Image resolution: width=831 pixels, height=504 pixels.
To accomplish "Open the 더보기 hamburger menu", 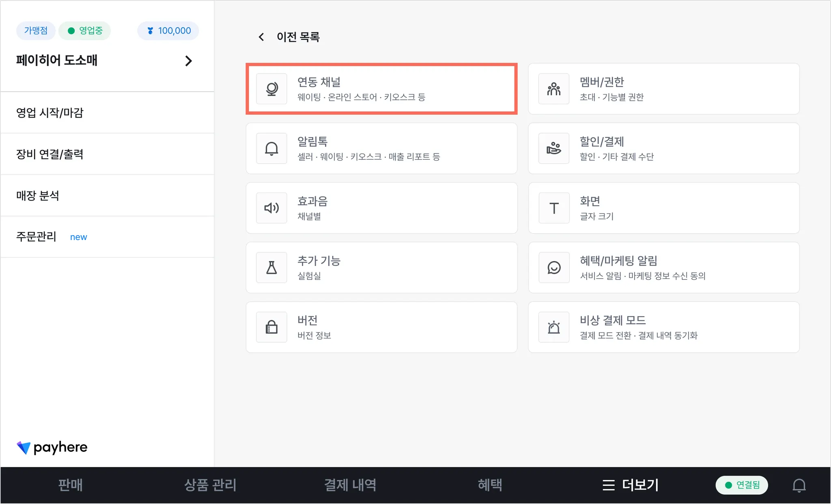I will pyautogui.click(x=630, y=485).
